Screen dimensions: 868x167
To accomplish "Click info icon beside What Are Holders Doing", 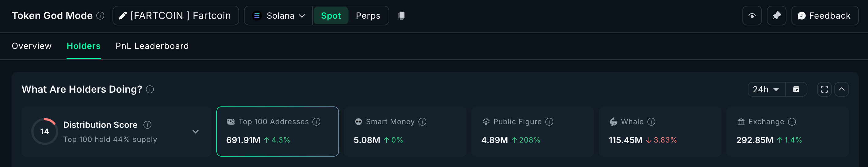I will point(150,89).
